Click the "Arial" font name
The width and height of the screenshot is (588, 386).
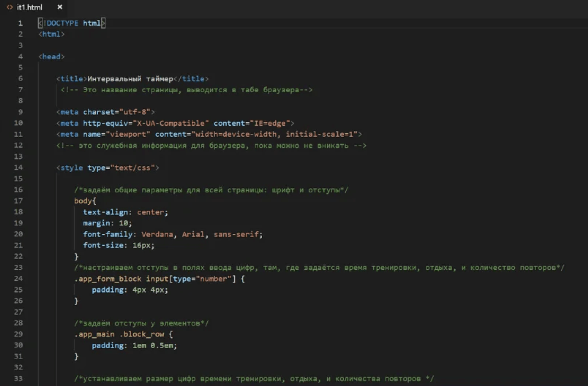[x=193, y=234]
